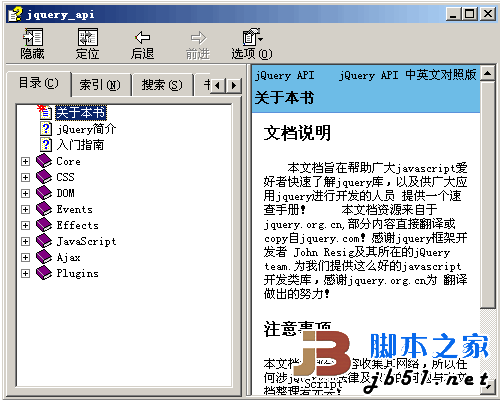Go back with the 后退 arrow icon
Viewport: 500px width, 400px height.
[x=142, y=37]
